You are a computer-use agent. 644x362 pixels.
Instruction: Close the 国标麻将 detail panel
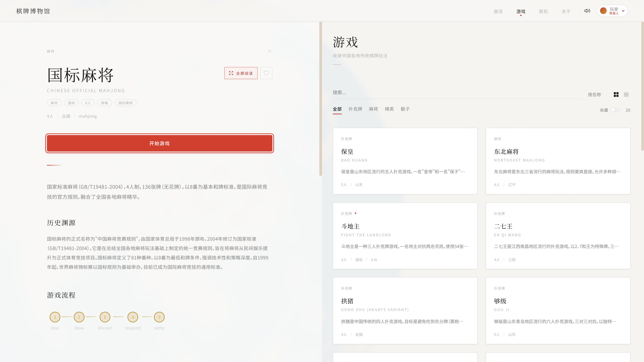(270, 51)
